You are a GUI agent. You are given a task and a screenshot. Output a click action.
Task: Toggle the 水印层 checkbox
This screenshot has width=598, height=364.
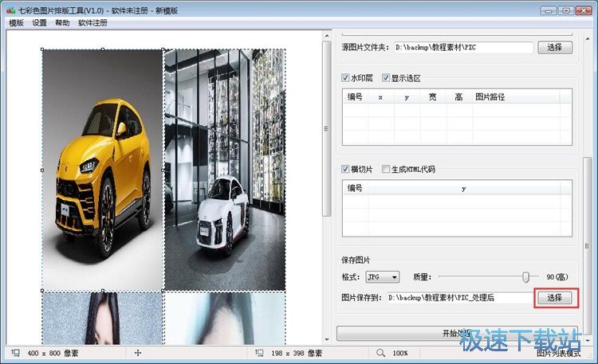[345, 78]
